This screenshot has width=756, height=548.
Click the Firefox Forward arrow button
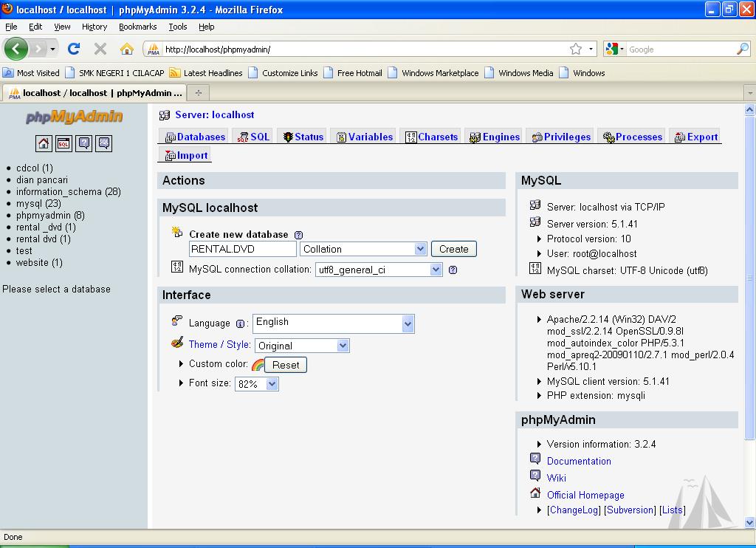[38, 49]
